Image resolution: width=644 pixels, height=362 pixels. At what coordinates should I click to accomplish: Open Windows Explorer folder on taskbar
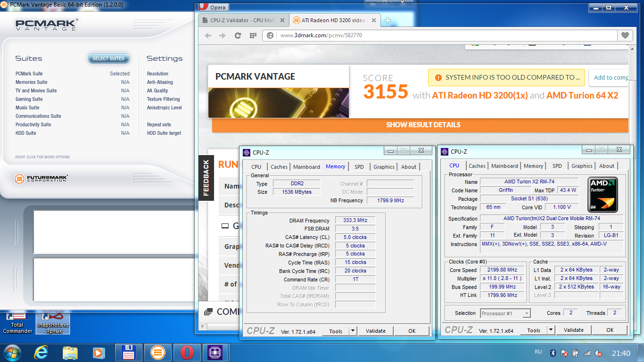pos(70,353)
